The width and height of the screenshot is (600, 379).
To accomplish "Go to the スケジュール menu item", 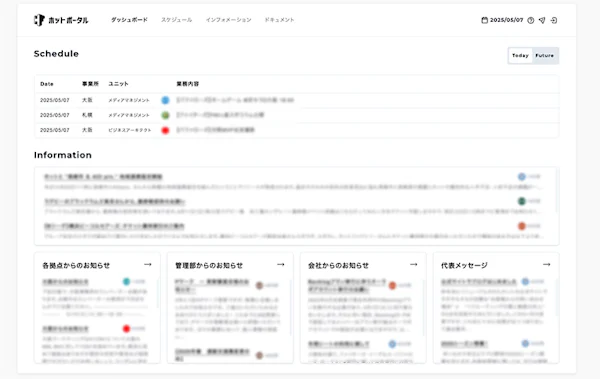I will click(176, 20).
